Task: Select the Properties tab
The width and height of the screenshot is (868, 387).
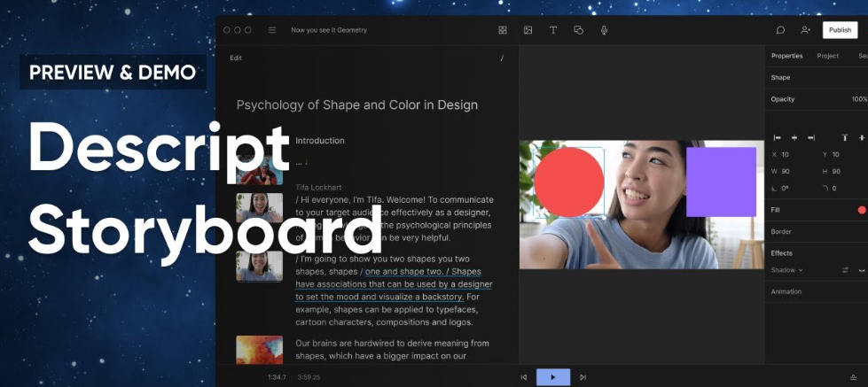Action: [x=786, y=56]
